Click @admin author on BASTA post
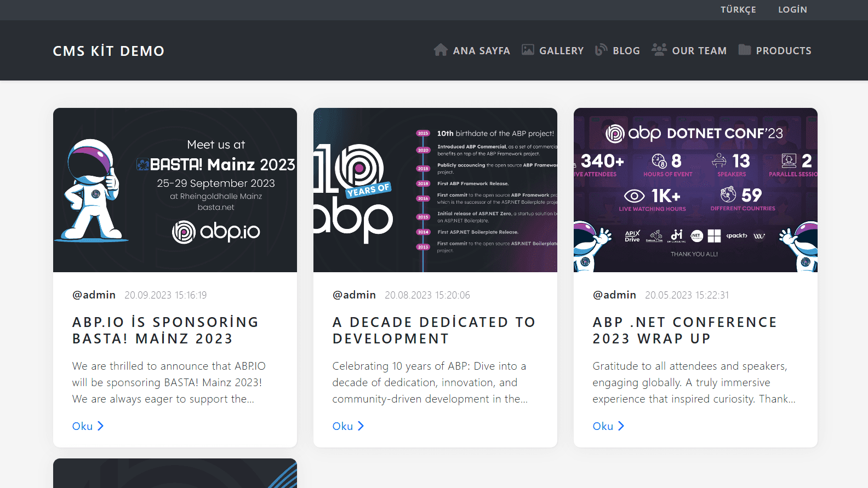This screenshot has height=488, width=868. click(94, 295)
